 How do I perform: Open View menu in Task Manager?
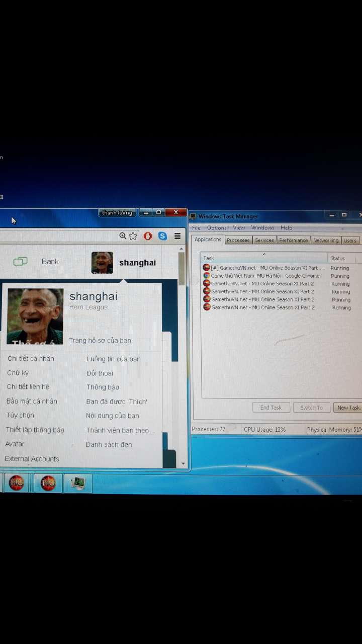pos(239,228)
